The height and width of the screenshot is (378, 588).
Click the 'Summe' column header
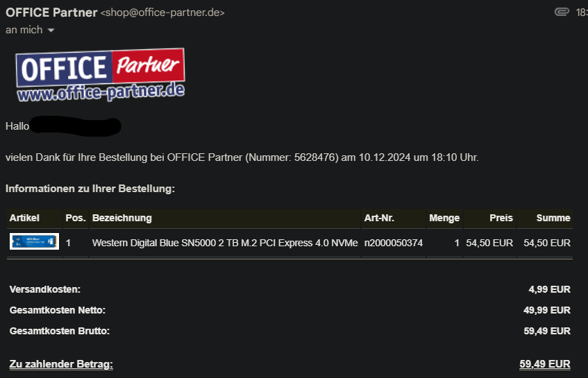point(553,218)
